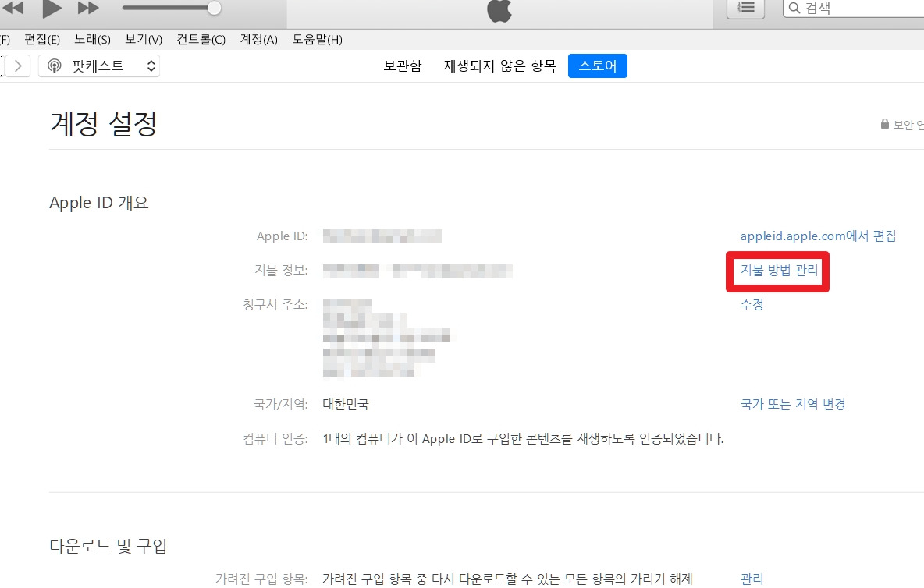Go forward with the navigation arrow

click(x=18, y=66)
